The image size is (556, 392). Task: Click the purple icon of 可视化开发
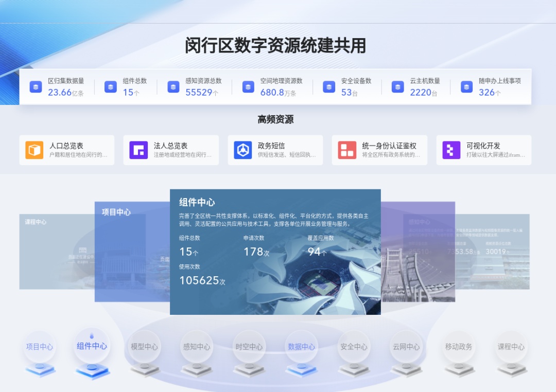coord(451,150)
